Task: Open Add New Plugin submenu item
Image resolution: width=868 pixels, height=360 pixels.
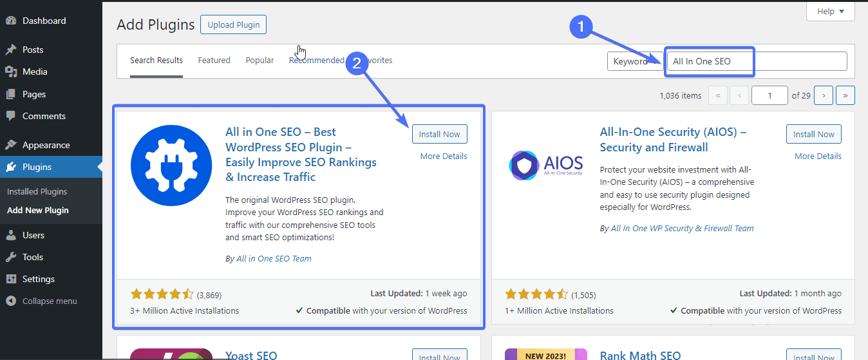Action: click(x=38, y=210)
